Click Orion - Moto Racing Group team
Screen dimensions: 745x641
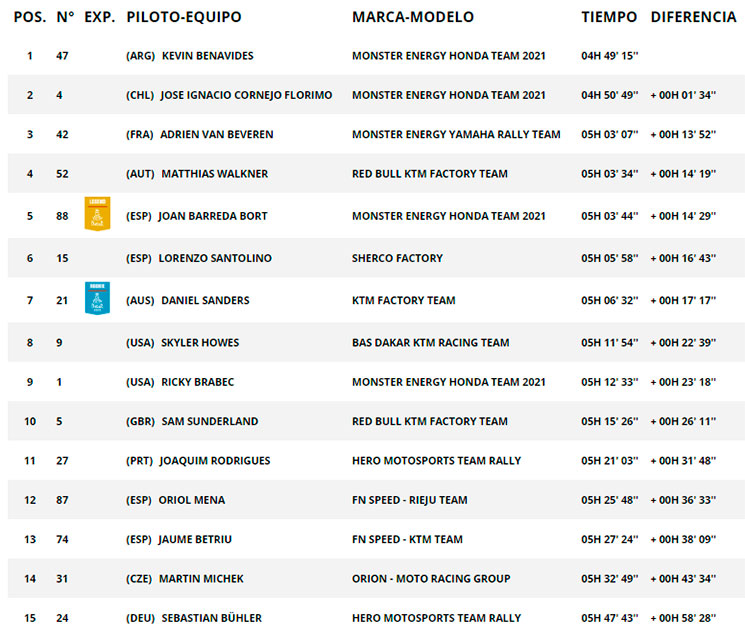point(431,579)
